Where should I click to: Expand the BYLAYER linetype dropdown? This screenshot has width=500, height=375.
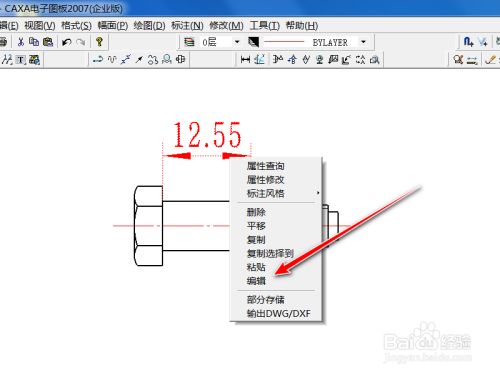(x=363, y=42)
